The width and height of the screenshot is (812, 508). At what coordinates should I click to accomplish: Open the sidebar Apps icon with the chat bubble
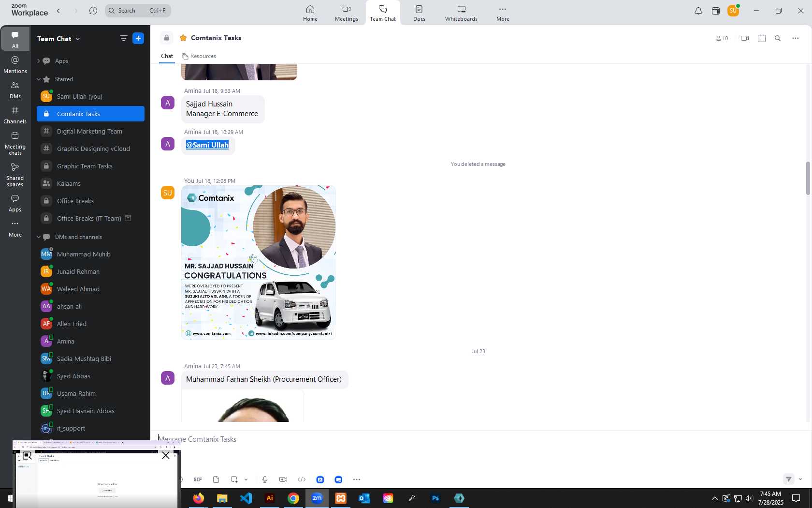15,204
